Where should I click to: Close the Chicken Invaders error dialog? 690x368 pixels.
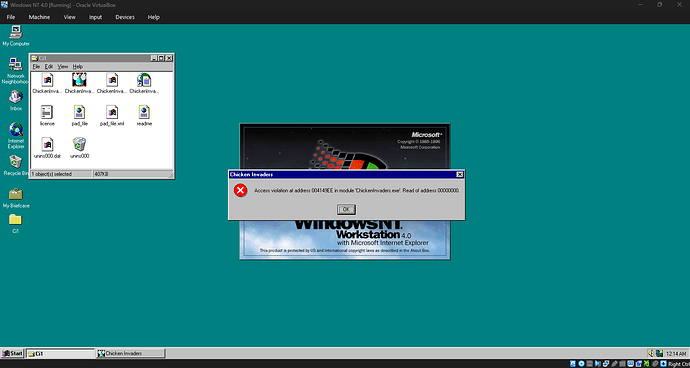(460, 175)
